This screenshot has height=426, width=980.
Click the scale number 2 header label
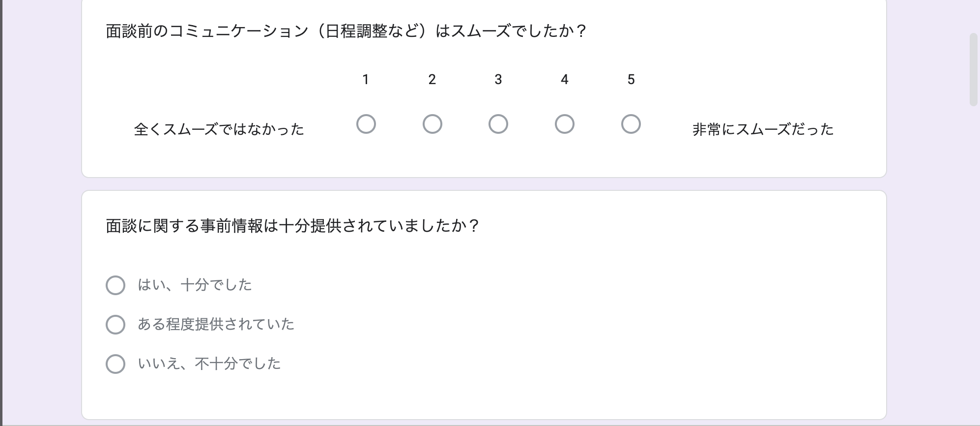[x=432, y=79]
